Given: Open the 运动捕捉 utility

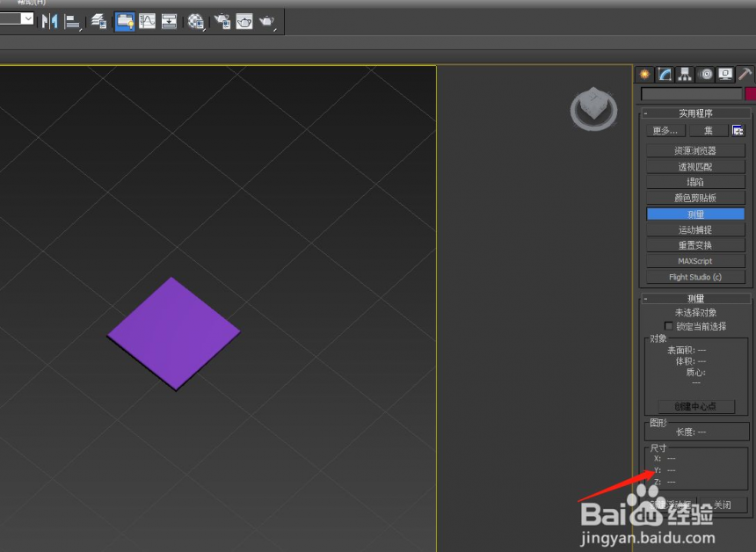Looking at the screenshot, I should pyautogui.click(x=695, y=229).
